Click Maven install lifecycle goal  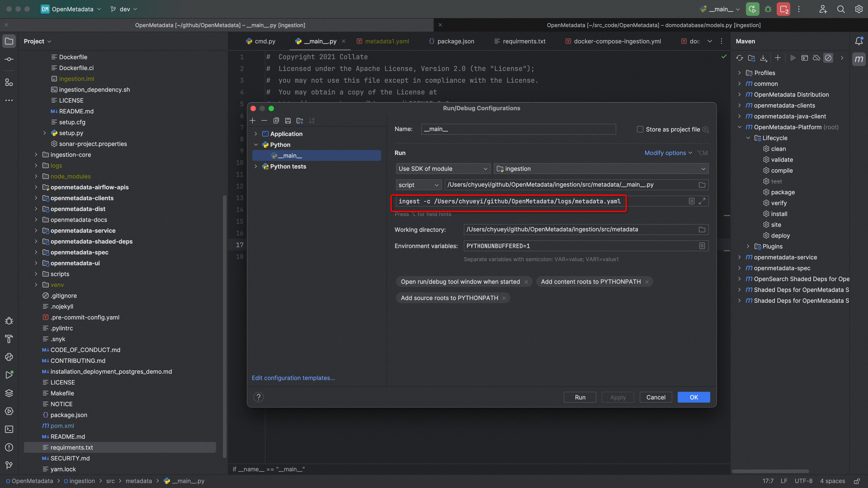(x=779, y=214)
